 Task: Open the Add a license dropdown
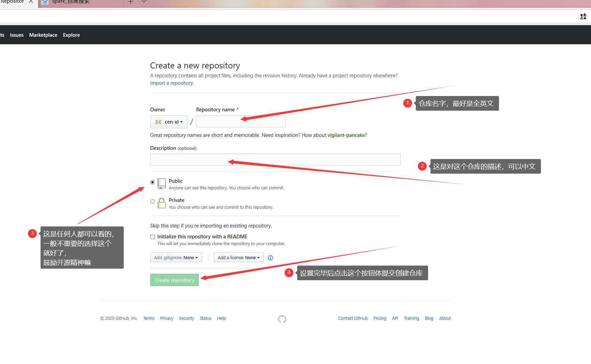click(x=239, y=257)
